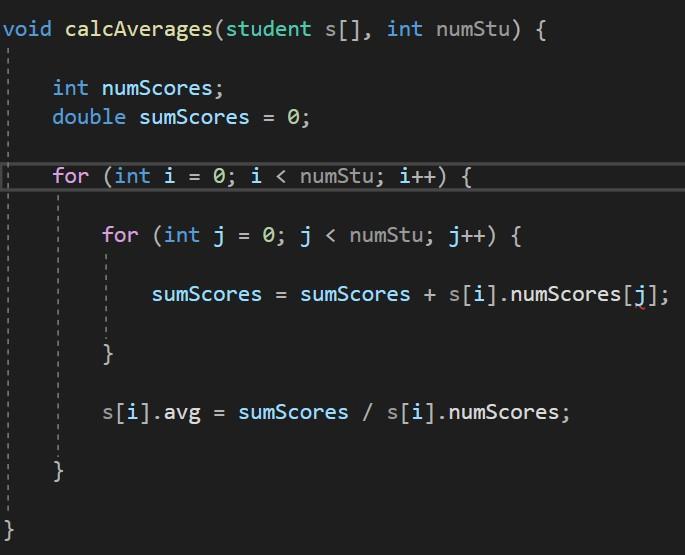Image resolution: width=685 pixels, height=555 pixels.
Task: Click the 'for' keyword of the outer loop
Action: click(x=71, y=176)
